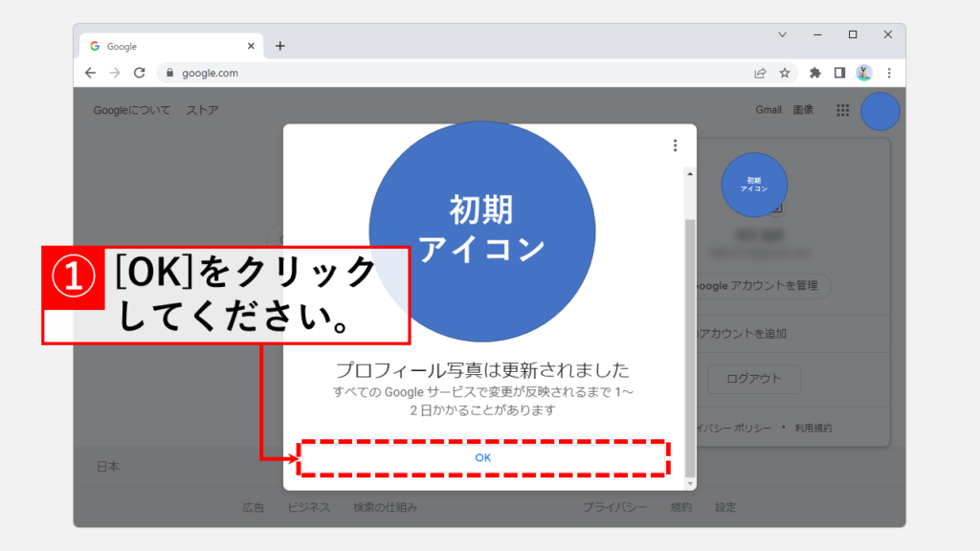Open the Gmail link
The image size is (980, 551).
coord(768,110)
